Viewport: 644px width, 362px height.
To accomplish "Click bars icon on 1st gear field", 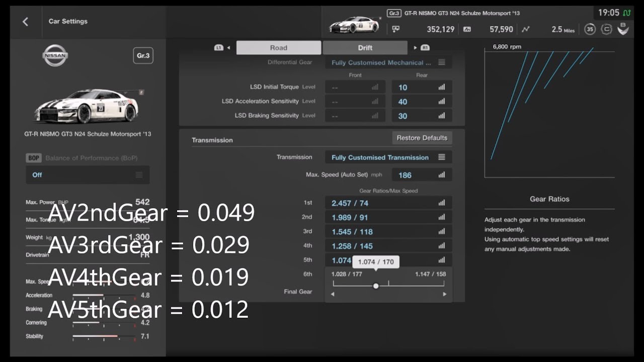I will tap(442, 203).
